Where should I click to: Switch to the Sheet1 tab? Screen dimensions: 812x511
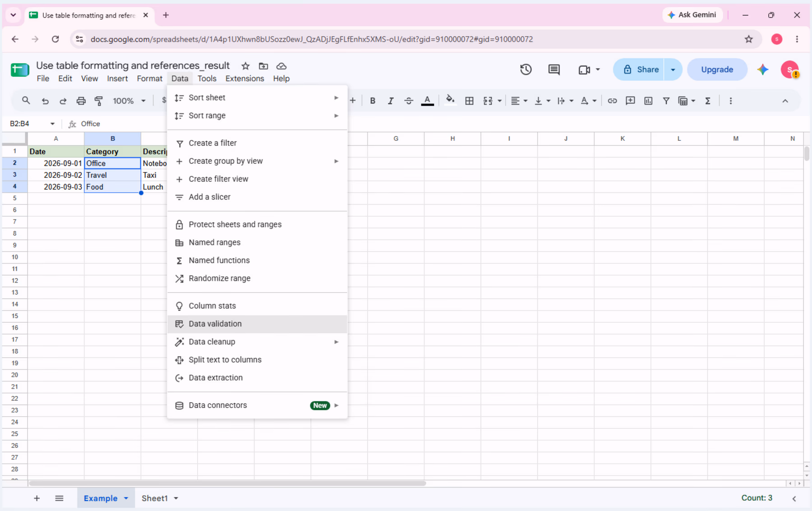coord(155,498)
